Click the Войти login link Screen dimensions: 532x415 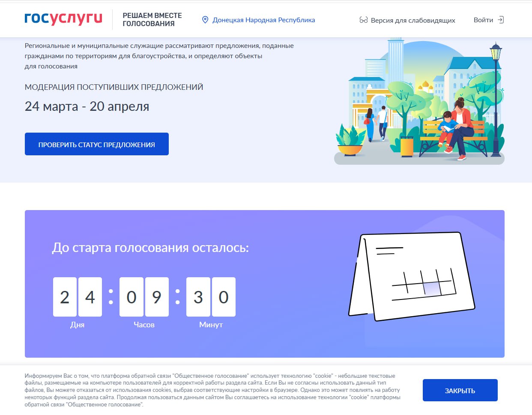pos(483,20)
